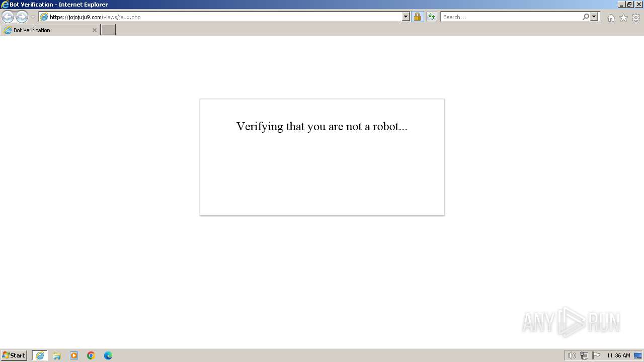Click the site favicon in address bar
Image resolution: width=644 pixels, height=362 pixels.
pyautogui.click(x=44, y=17)
